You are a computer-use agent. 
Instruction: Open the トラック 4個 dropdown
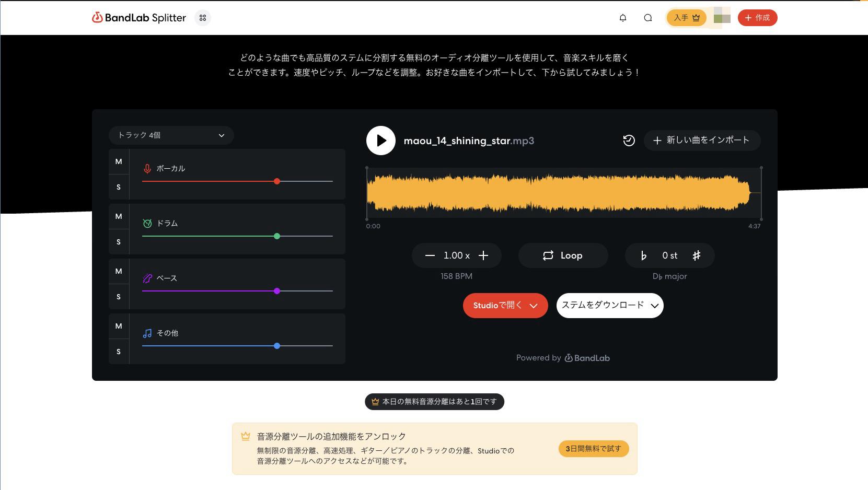pos(171,135)
